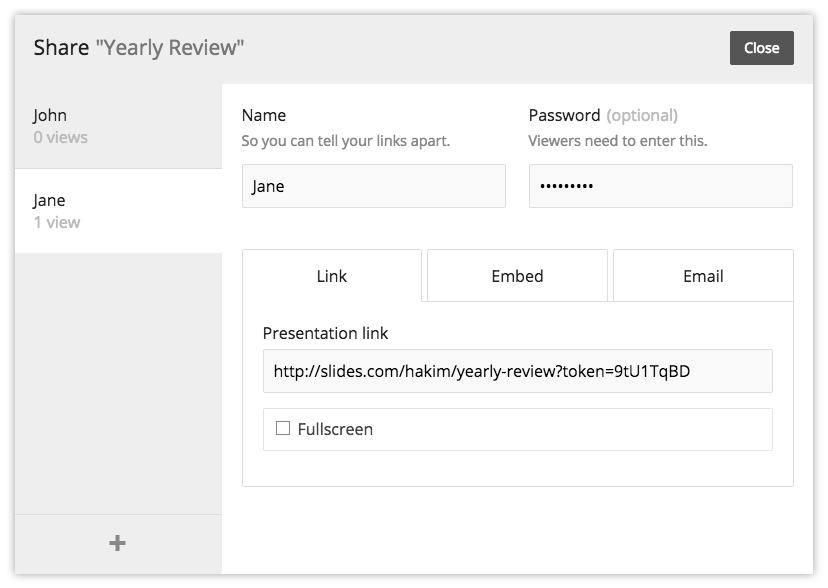
Task: Click the Share "Yearly Review" dialog title
Action: click(139, 47)
